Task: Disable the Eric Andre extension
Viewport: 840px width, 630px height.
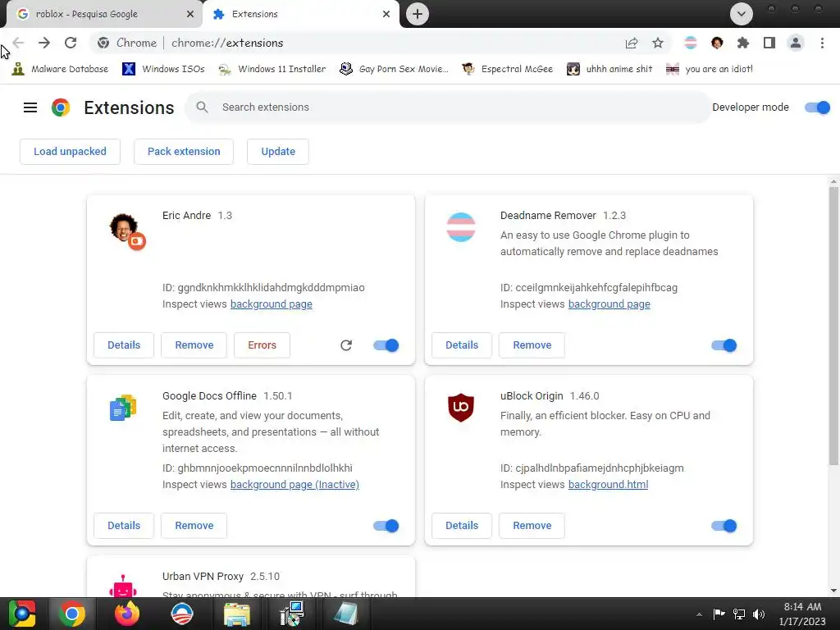Action: click(x=386, y=345)
